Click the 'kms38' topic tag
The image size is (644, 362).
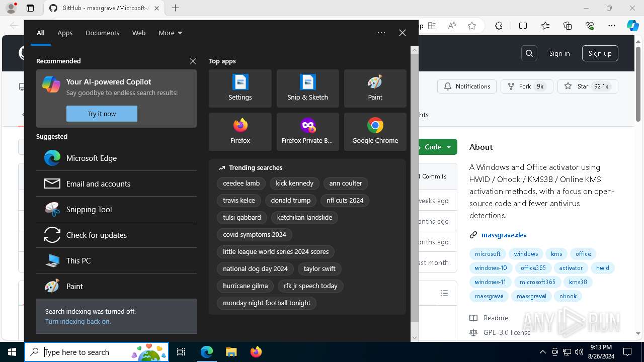(x=578, y=282)
